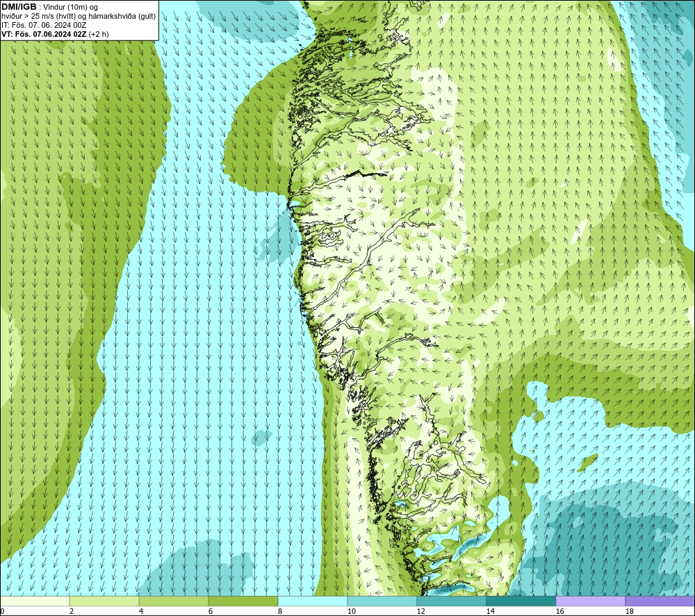This screenshot has height=616, width=695.
Task: Click the 'IT: Fös. 07. 06. 2024 00Z' line
Action: coord(44,25)
